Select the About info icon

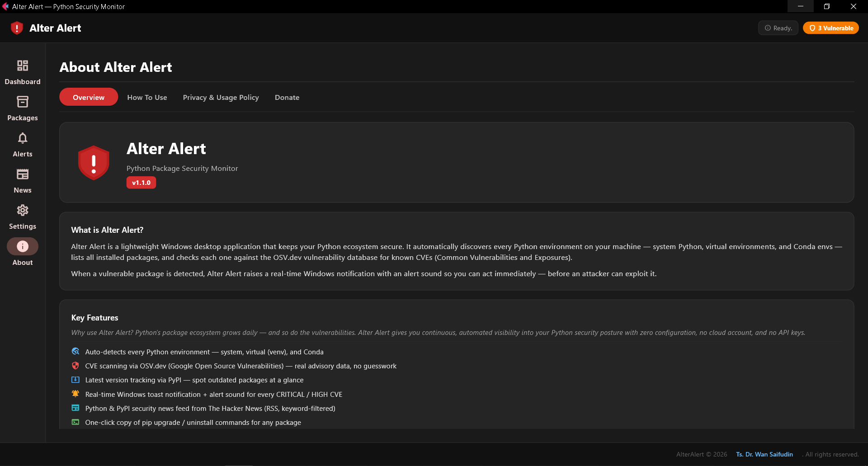pos(23,246)
